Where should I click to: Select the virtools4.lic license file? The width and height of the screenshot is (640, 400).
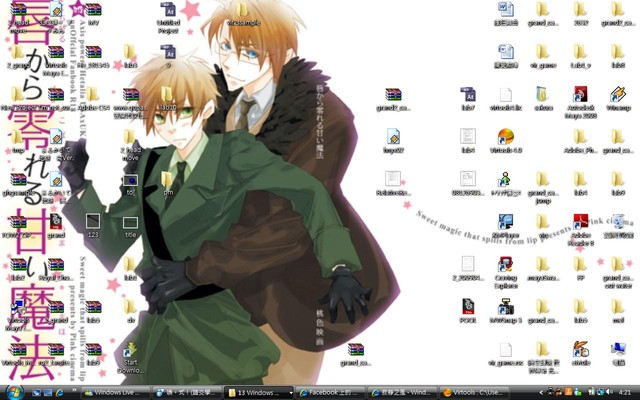(x=506, y=99)
